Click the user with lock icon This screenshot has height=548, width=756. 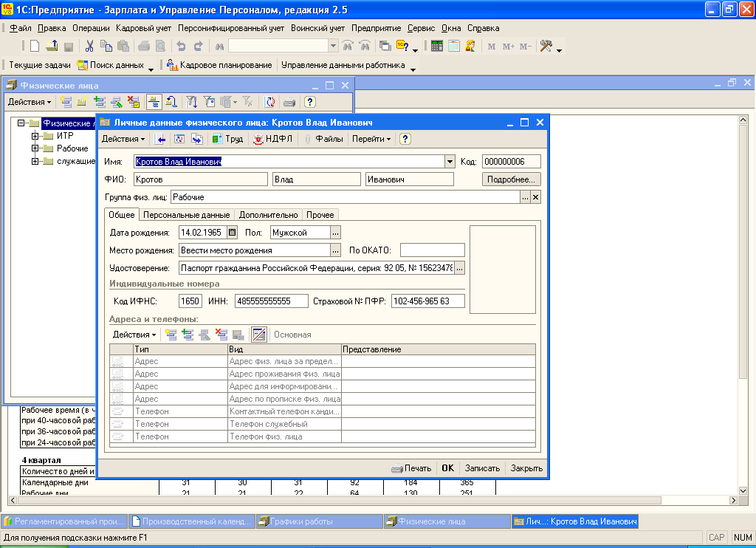click(470, 47)
